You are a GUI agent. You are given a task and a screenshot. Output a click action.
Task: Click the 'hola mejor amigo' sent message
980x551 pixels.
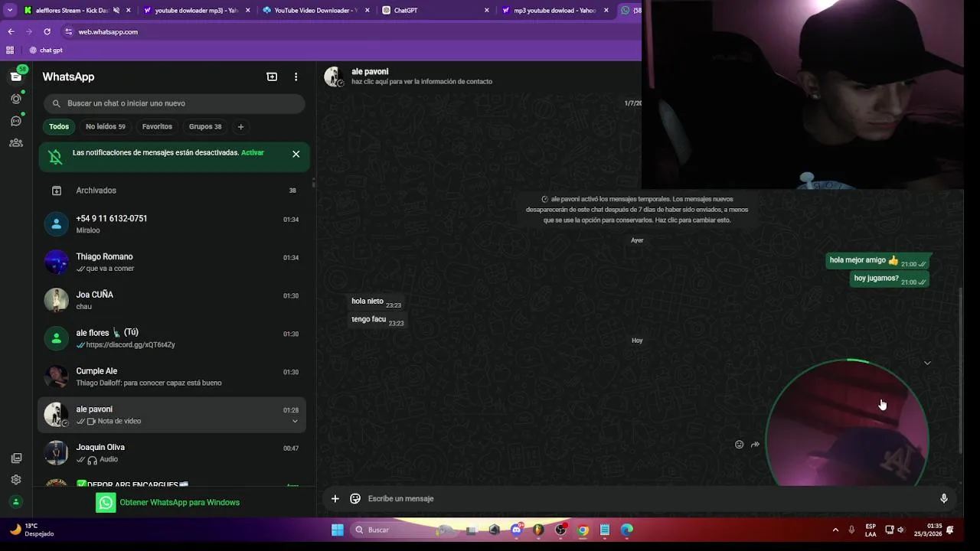[879, 261]
